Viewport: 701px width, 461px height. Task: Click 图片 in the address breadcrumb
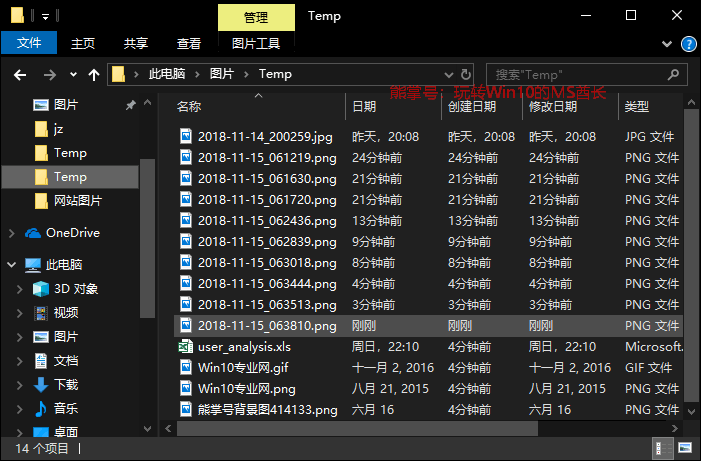click(222, 74)
